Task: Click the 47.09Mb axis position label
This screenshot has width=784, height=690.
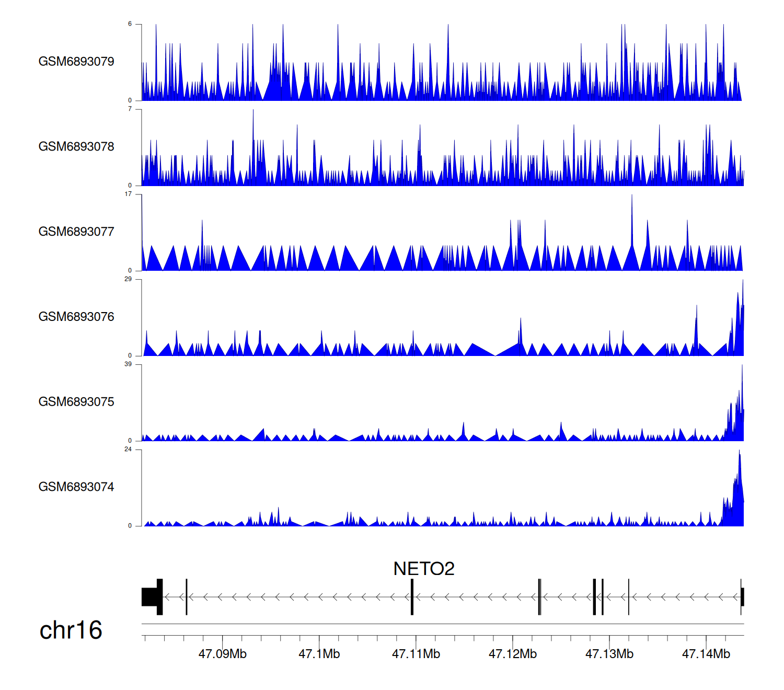Action: 222,654
